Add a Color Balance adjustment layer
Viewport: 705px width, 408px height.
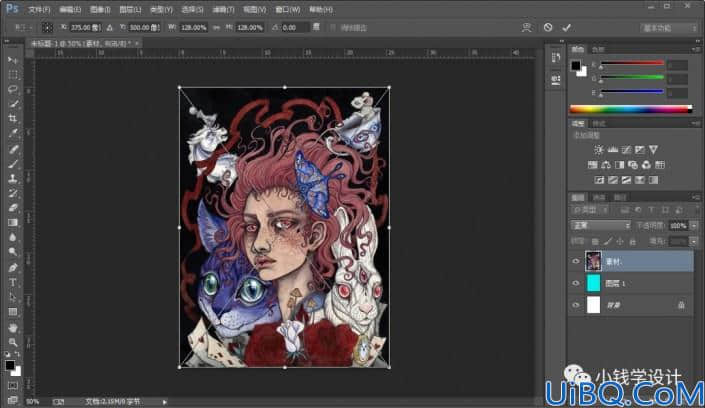click(x=606, y=165)
